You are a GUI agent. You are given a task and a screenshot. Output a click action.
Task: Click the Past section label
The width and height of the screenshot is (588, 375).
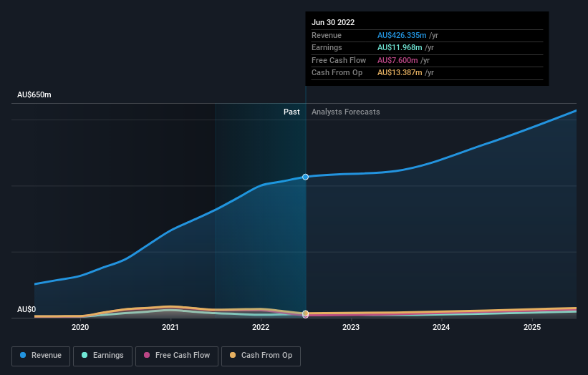click(291, 112)
